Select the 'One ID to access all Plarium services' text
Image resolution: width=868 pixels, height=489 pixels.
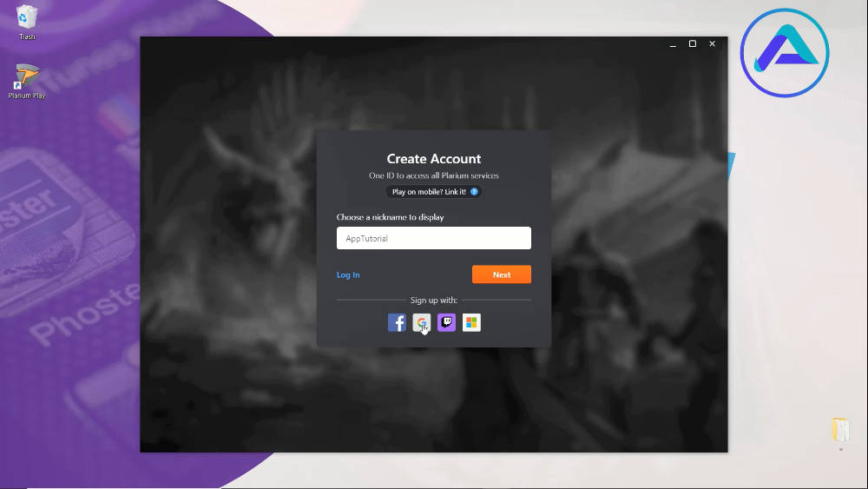[x=433, y=175]
